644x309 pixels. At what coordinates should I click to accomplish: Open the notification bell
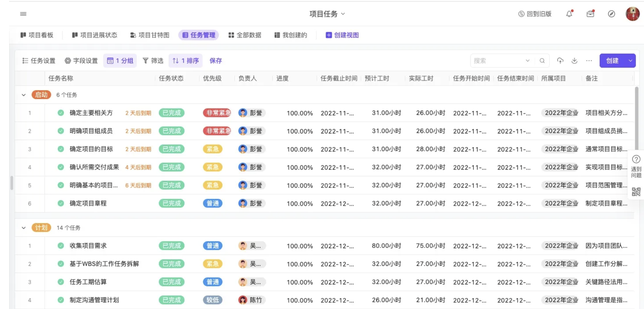(569, 14)
